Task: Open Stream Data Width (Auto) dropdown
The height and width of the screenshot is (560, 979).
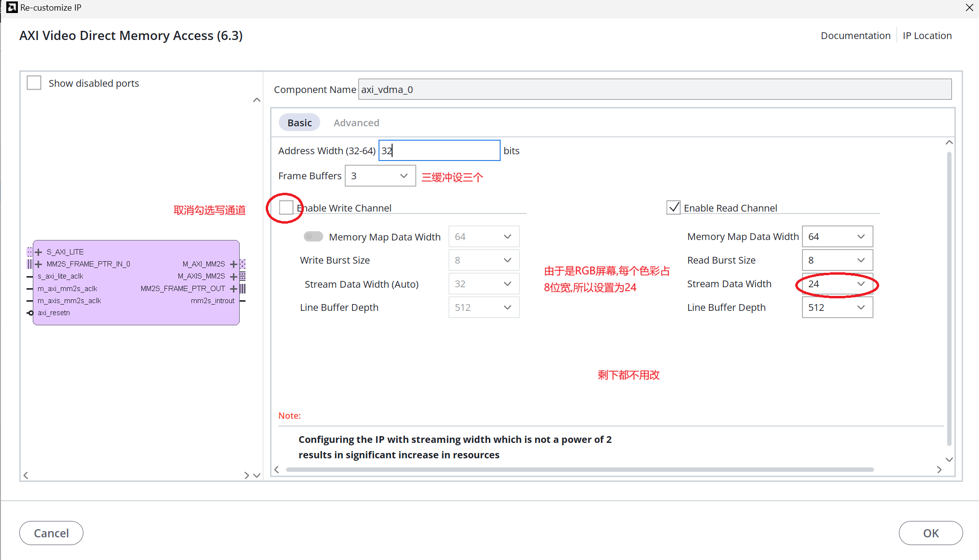Action: 484,284
